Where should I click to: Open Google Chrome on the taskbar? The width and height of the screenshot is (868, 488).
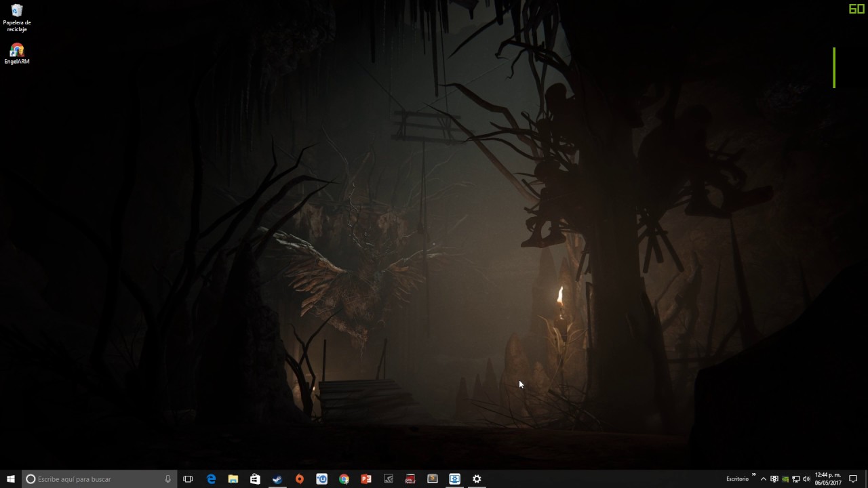[x=343, y=479]
